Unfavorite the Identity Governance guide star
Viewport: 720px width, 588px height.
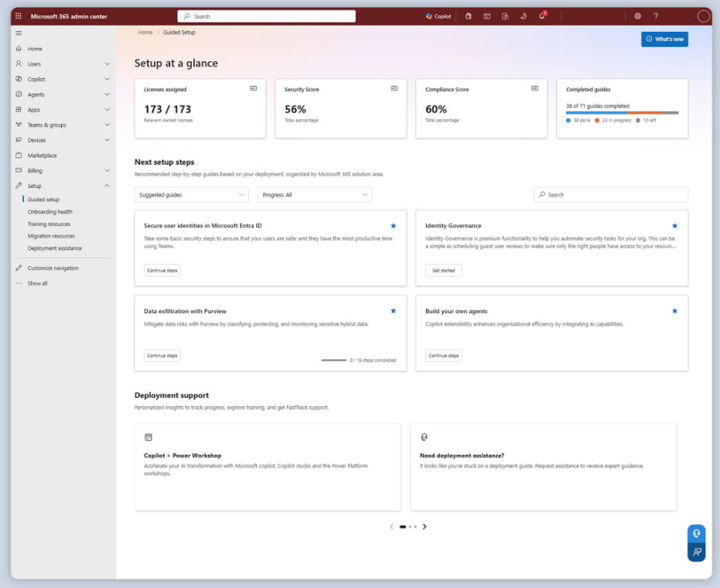[x=674, y=226]
